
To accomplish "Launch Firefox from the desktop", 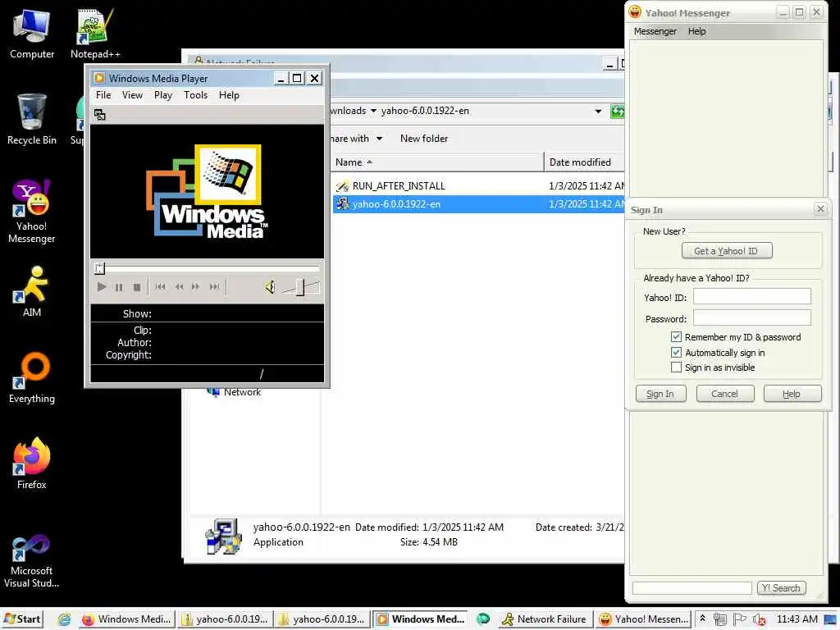I will pyautogui.click(x=32, y=463).
